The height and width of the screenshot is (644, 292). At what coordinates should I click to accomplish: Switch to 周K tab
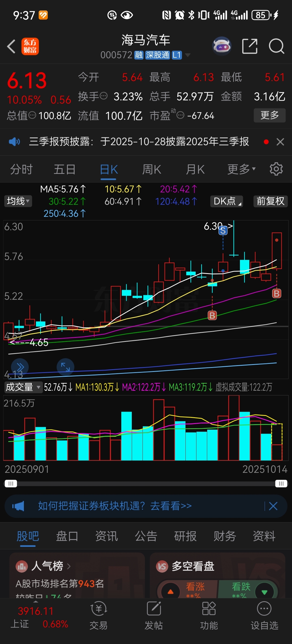[x=152, y=169]
